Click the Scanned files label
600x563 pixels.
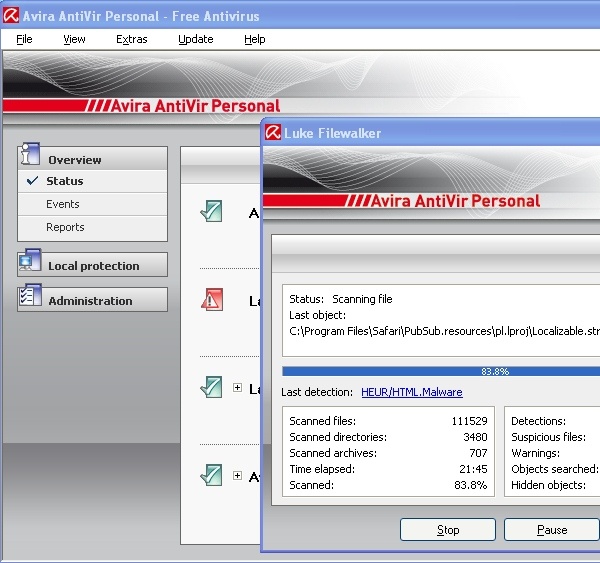coord(322,421)
